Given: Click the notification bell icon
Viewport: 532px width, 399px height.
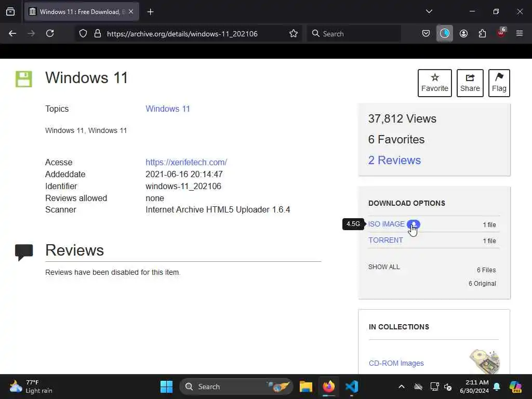Looking at the screenshot, I should coord(497,387).
